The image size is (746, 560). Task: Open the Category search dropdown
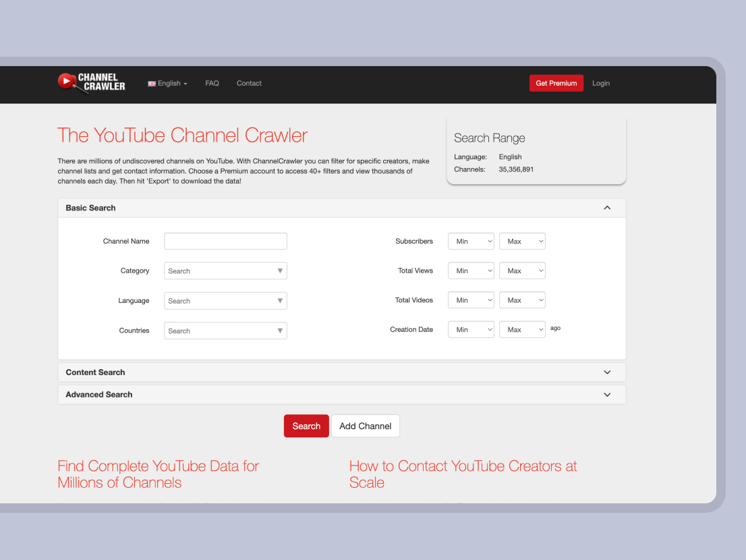click(225, 271)
